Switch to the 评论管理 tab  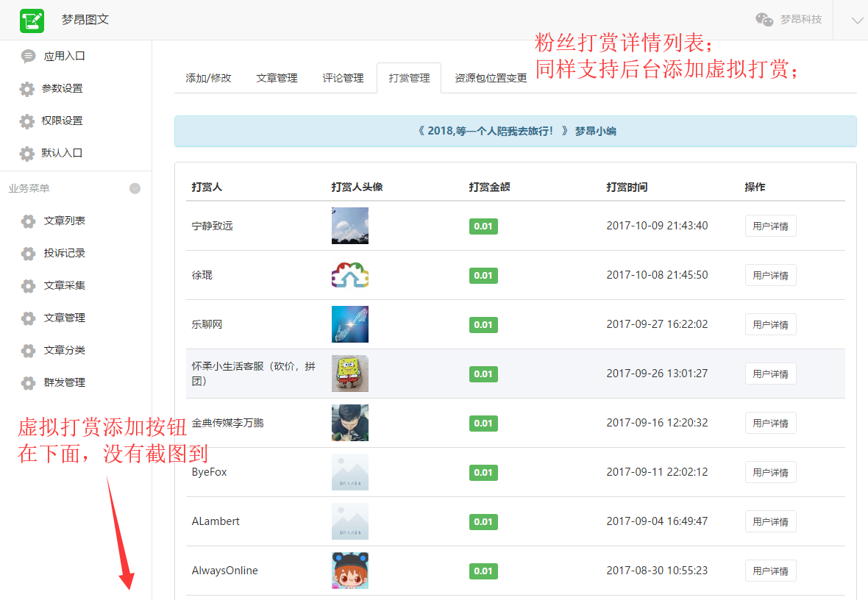click(x=343, y=78)
